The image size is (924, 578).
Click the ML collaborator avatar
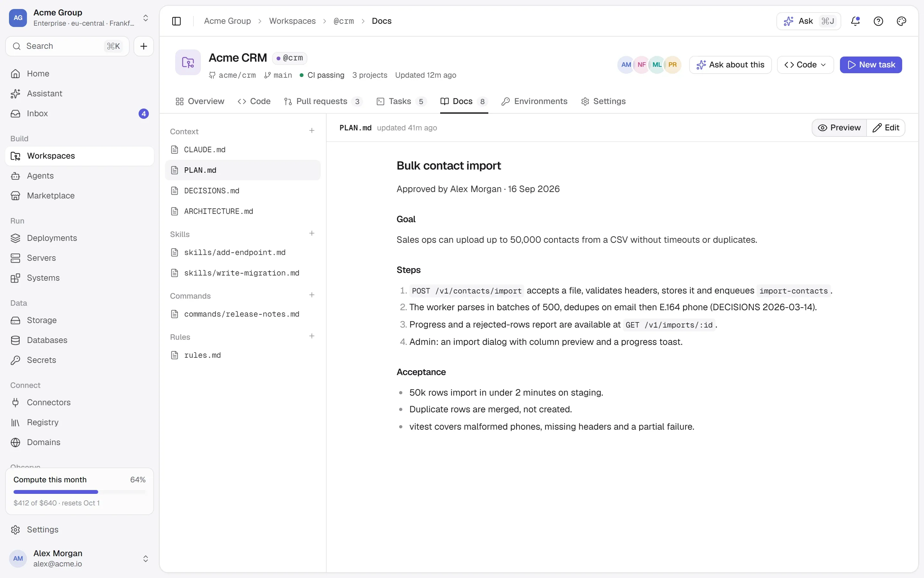(657, 65)
